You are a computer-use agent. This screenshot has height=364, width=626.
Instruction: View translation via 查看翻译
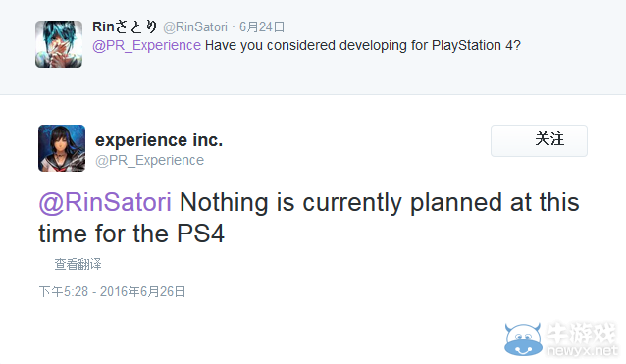point(78,264)
